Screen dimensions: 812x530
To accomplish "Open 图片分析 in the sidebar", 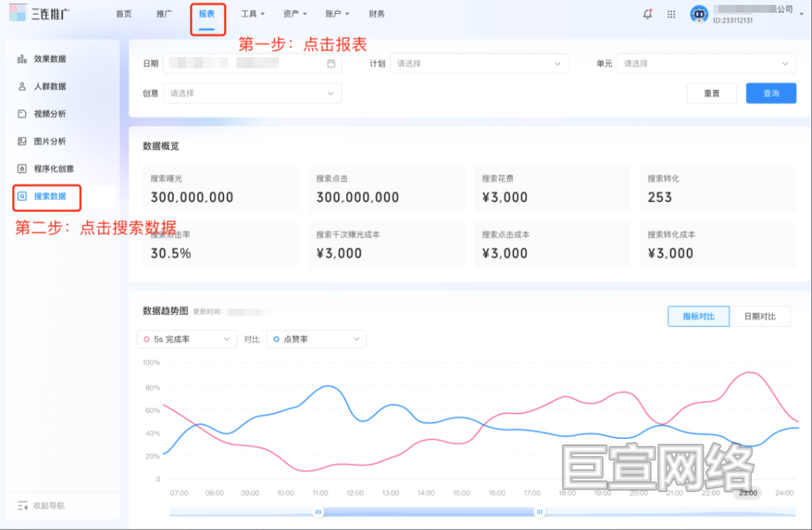I will 50,141.
